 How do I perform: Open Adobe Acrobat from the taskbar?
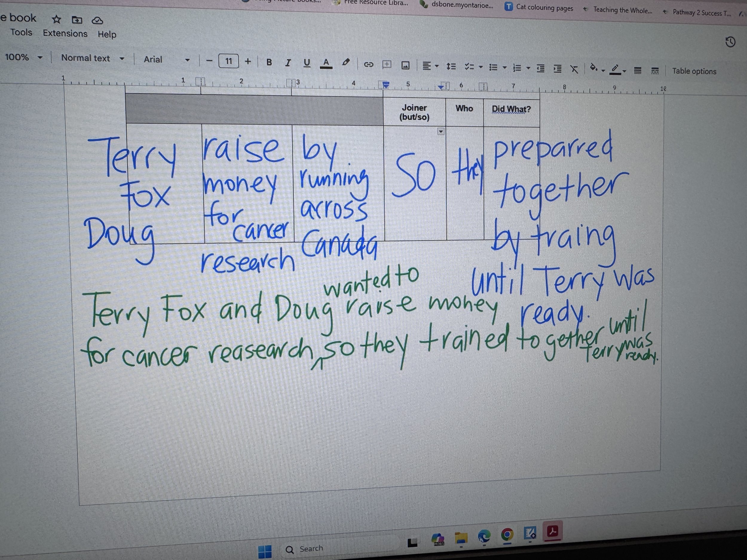pos(552,531)
